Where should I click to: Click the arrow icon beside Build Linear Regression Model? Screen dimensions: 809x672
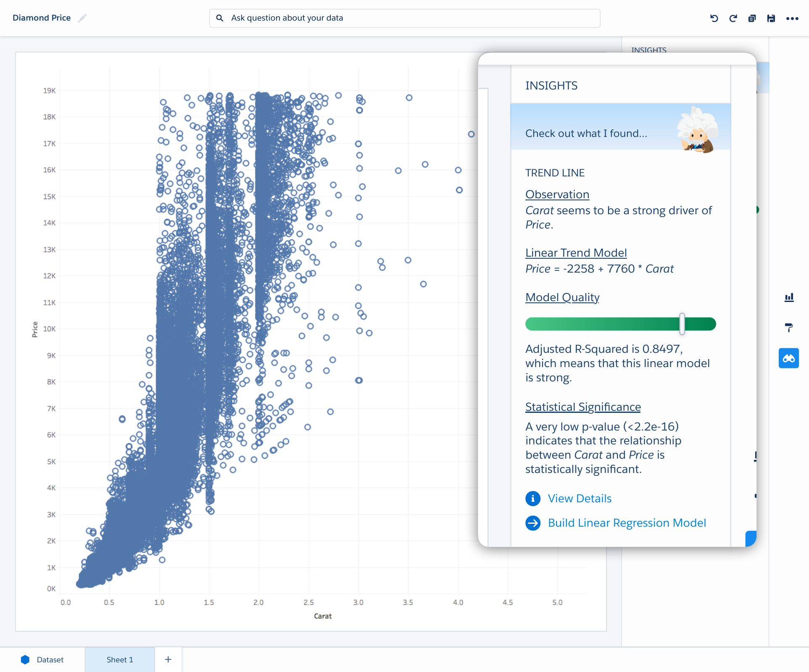[x=533, y=523]
